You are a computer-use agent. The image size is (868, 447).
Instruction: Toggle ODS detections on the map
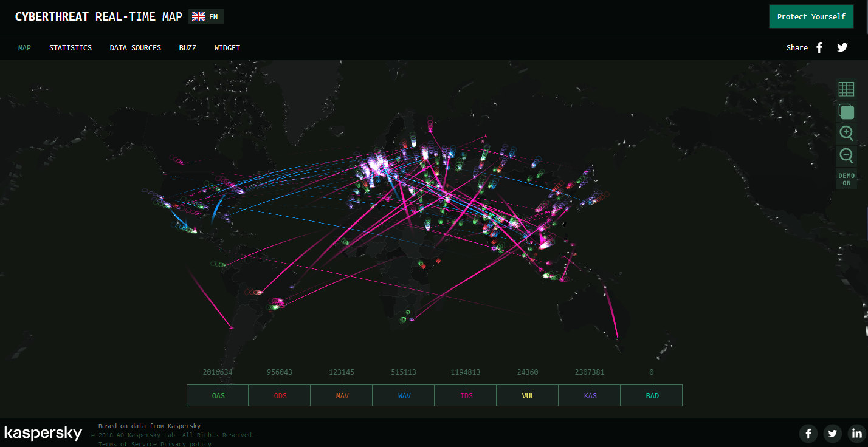280,395
